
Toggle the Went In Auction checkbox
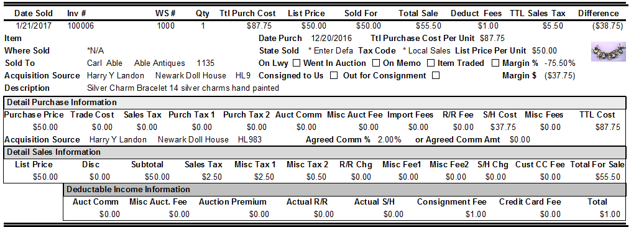375,63
